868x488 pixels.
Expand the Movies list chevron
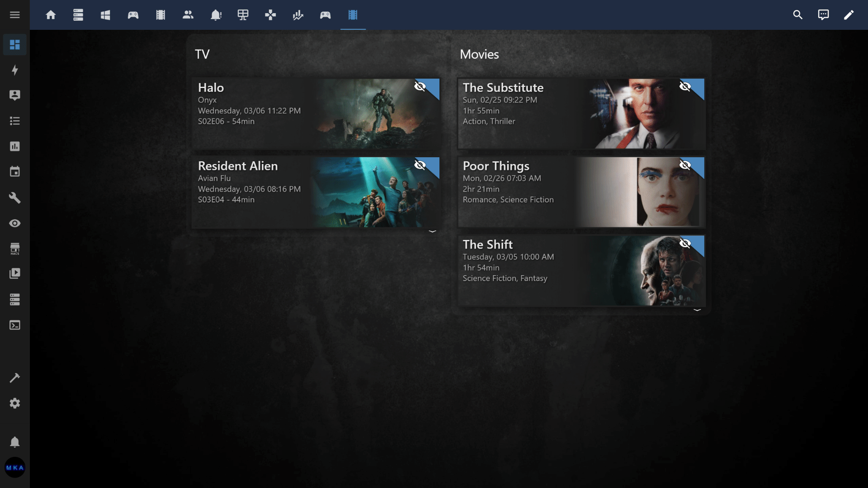coord(697,310)
